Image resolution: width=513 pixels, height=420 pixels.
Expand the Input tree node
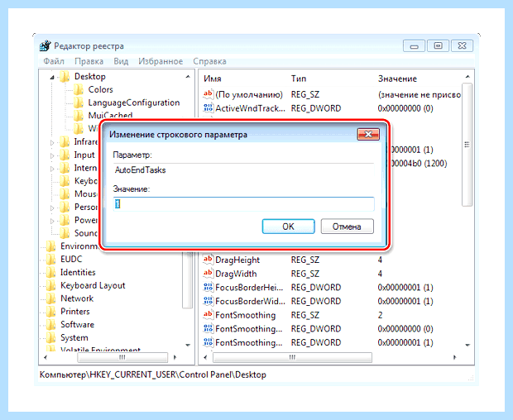pos(52,155)
